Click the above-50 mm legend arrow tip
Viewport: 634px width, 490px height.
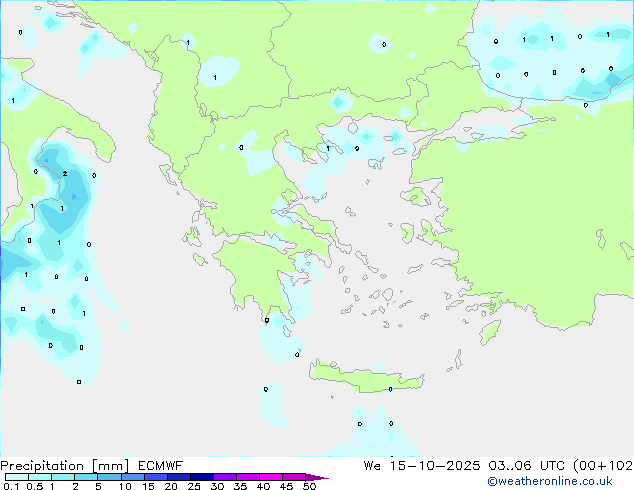(317, 477)
